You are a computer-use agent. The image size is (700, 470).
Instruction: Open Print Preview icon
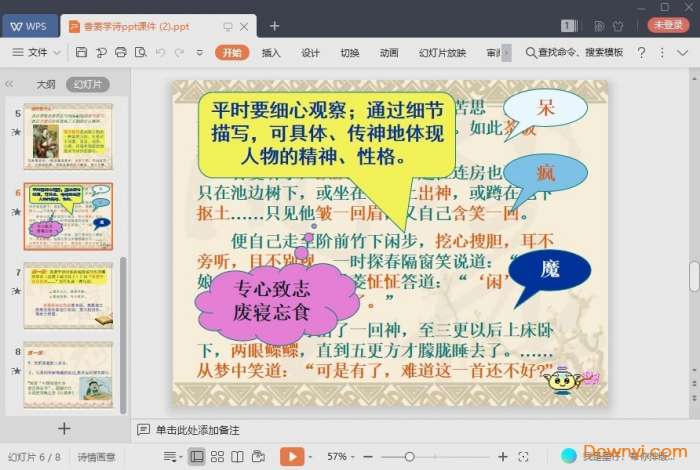coord(141,53)
